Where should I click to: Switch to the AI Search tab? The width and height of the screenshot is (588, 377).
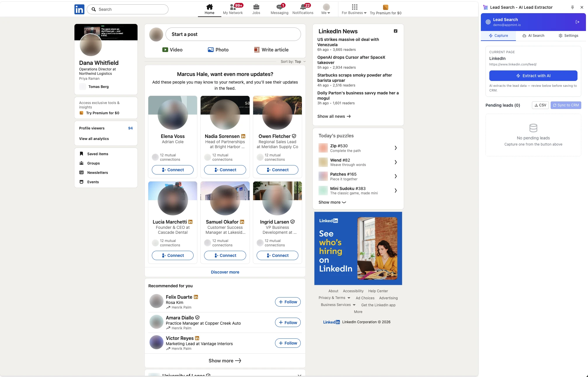point(533,36)
